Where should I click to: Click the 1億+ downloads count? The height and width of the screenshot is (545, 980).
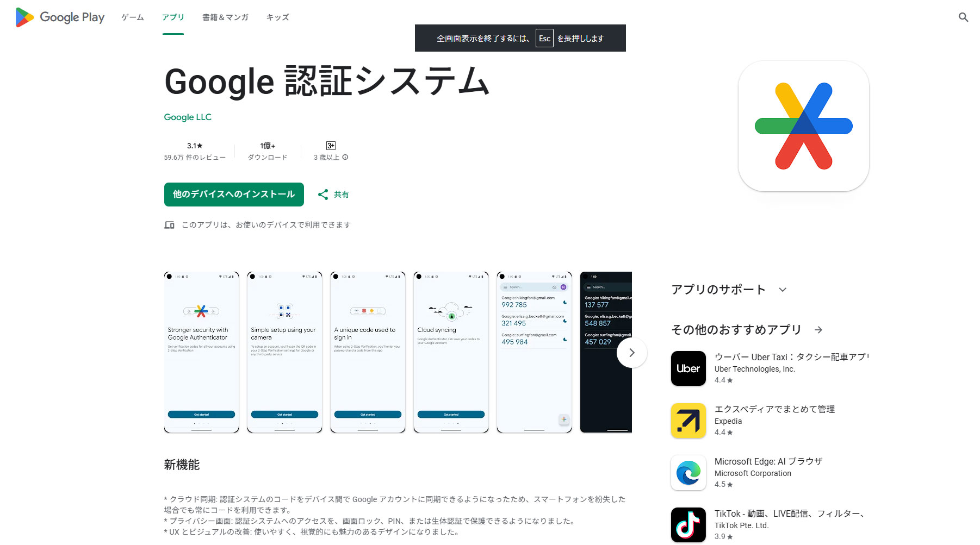(268, 146)
